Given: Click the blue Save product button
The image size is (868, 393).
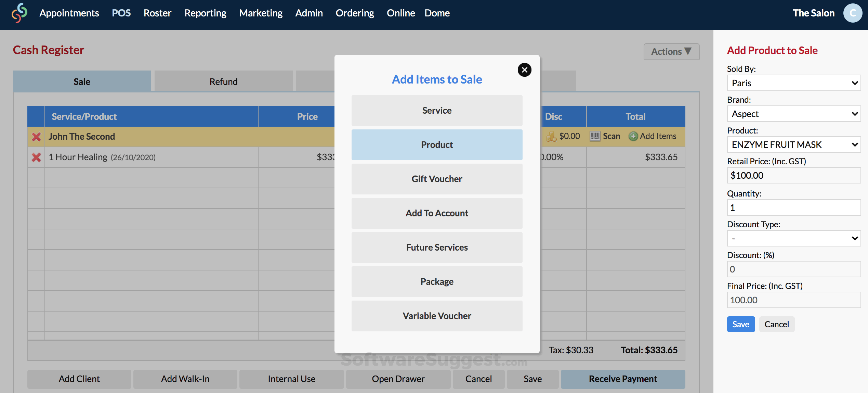Looking at the screenshot, I should (x=740, y=324).
